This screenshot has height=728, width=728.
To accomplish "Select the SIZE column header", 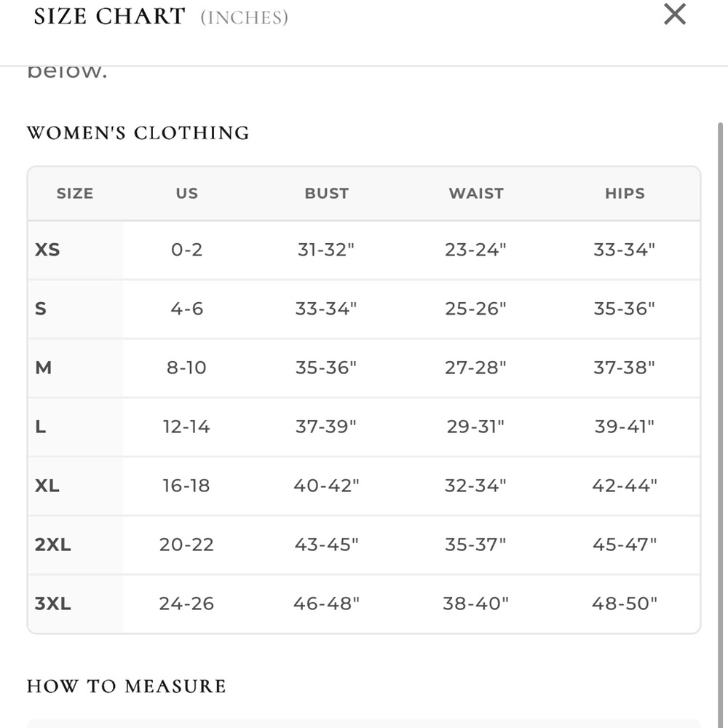I will point(75,193).
